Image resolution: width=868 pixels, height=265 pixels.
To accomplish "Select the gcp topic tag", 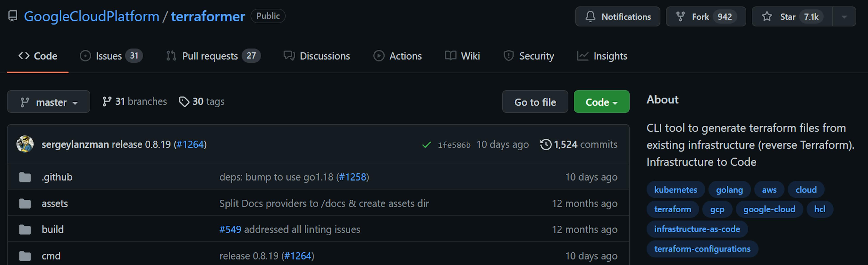I will click(717, 209).
